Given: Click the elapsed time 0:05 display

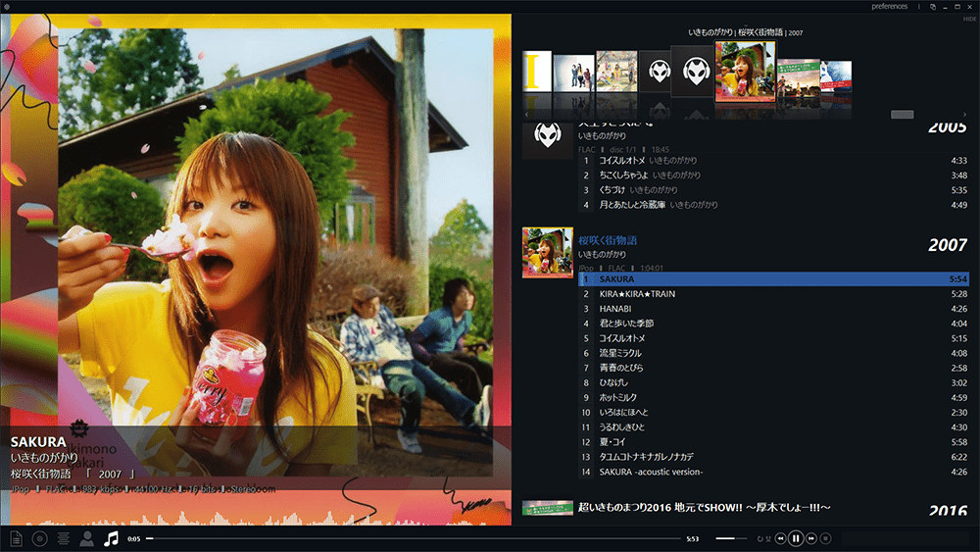Looking at the screenshot, I should pos(133,539).
